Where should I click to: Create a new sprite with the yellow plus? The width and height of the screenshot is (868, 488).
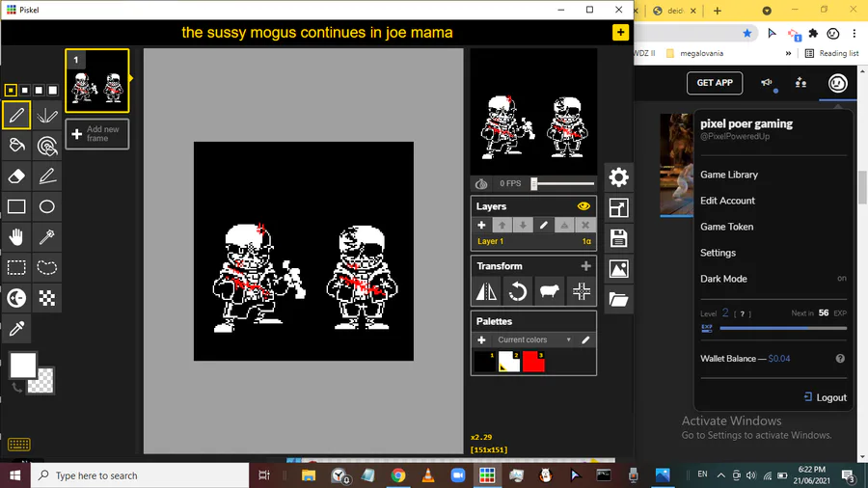click(620, 32)
